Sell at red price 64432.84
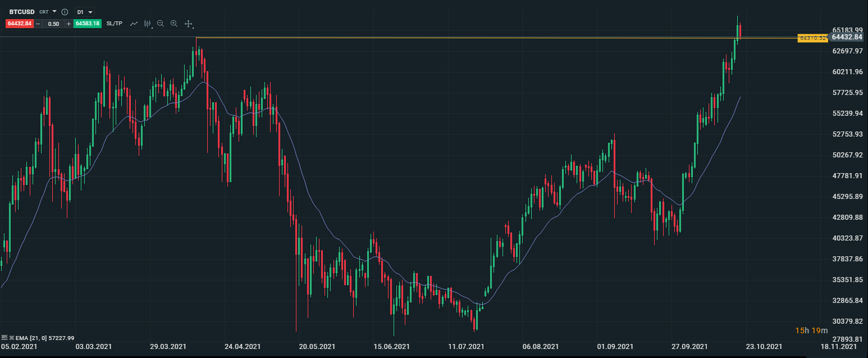Screen dimensions: 868x358 point(20,24)
